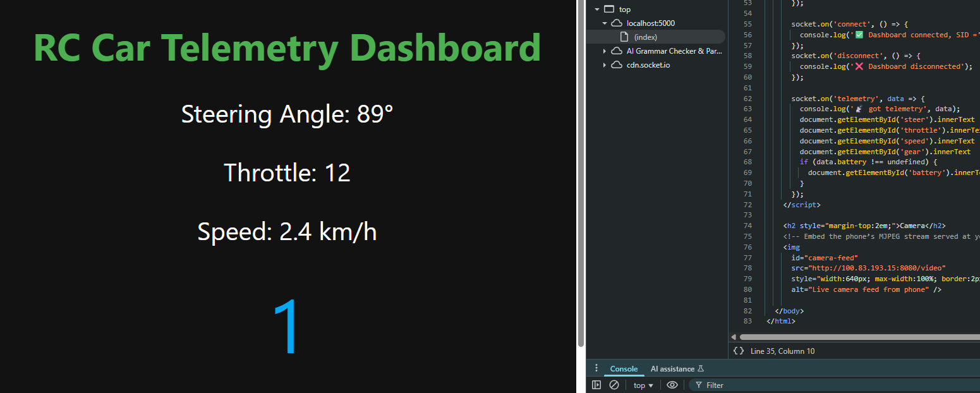Viewport: 980px width, 393px height.
Task: Click the getElementById('throttle') code line
Action: pyautogui.click(x=890, y=130)
